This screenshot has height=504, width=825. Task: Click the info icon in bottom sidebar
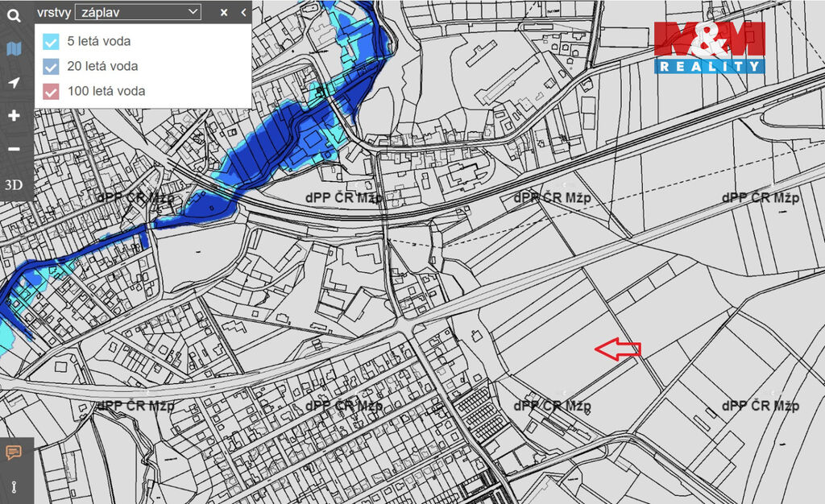pos(13,485)
